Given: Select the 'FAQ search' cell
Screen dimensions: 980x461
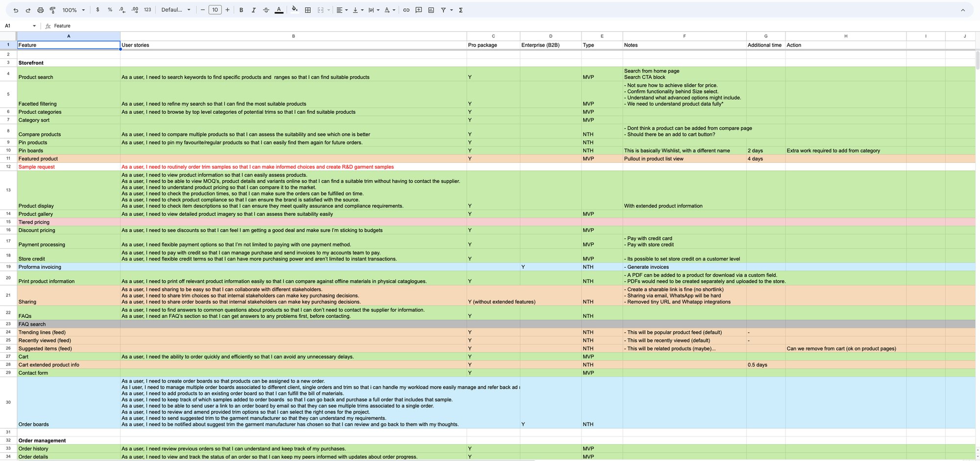Looking at the screenshot, I should (69, 324).
